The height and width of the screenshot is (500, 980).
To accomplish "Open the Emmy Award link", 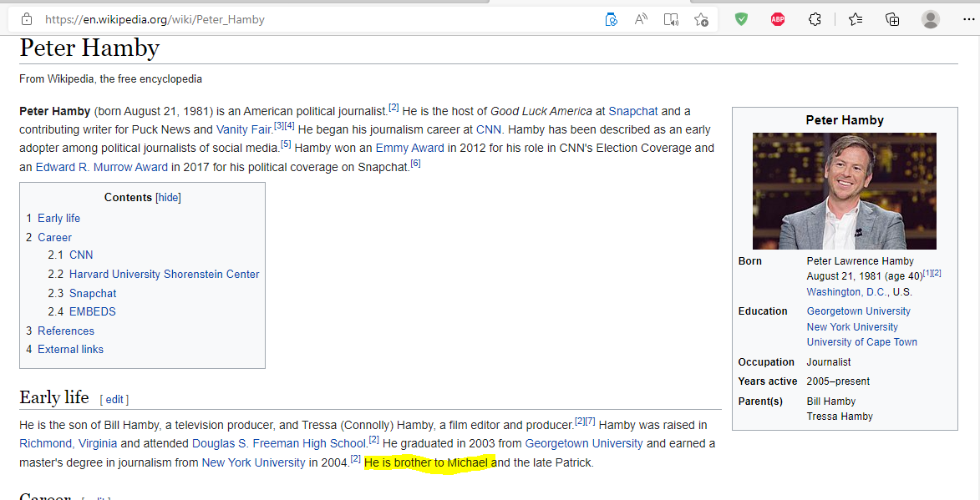I will pos(409,148).
